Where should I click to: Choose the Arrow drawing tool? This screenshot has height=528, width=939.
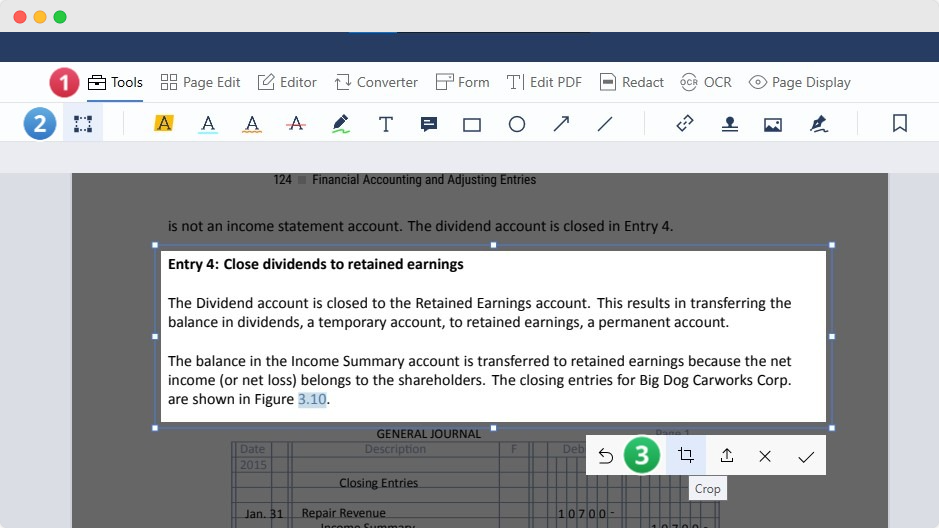(561, 124)
